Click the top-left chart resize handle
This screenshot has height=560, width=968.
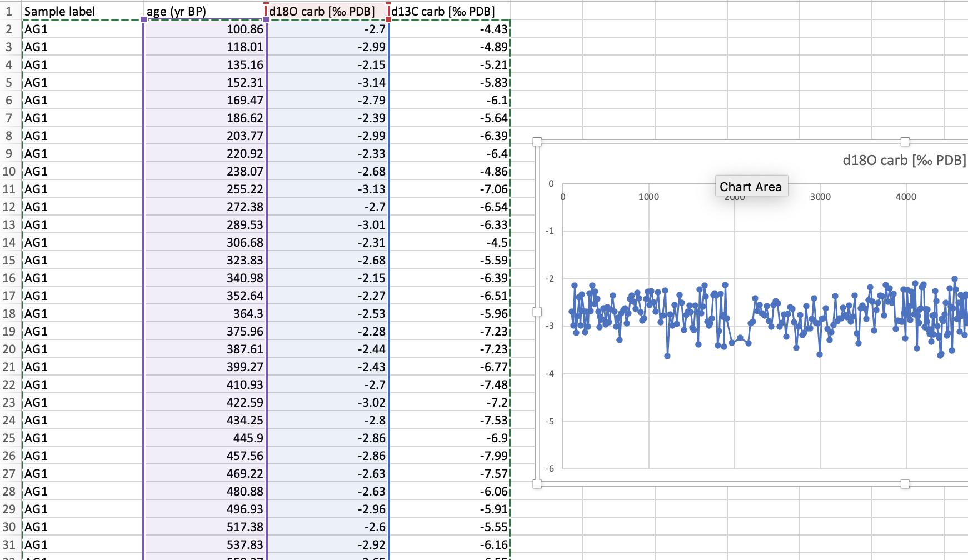point(537,142)
